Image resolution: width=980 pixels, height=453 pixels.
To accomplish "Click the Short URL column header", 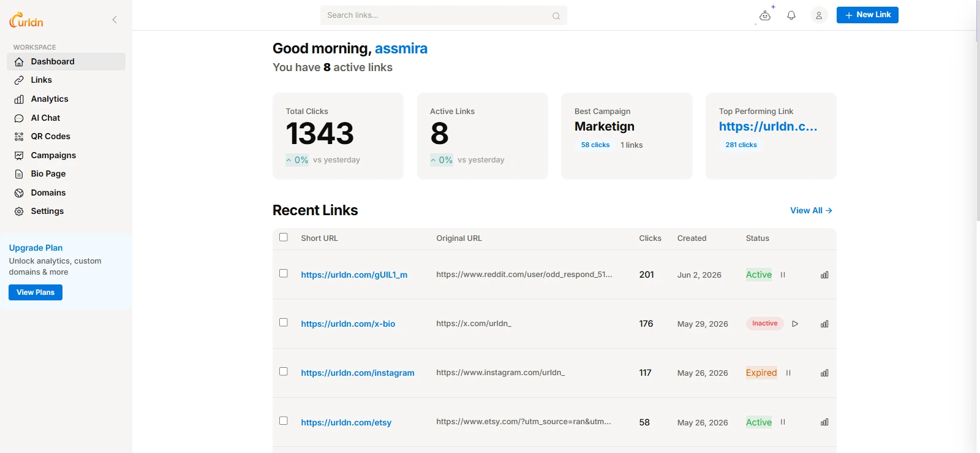I will click(319, 238).
